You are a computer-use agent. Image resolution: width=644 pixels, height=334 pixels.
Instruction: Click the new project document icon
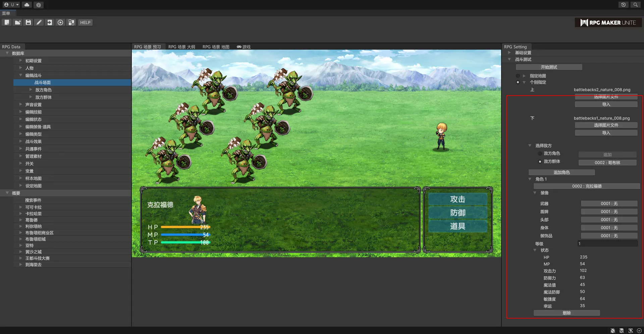[x=7, y=22]
